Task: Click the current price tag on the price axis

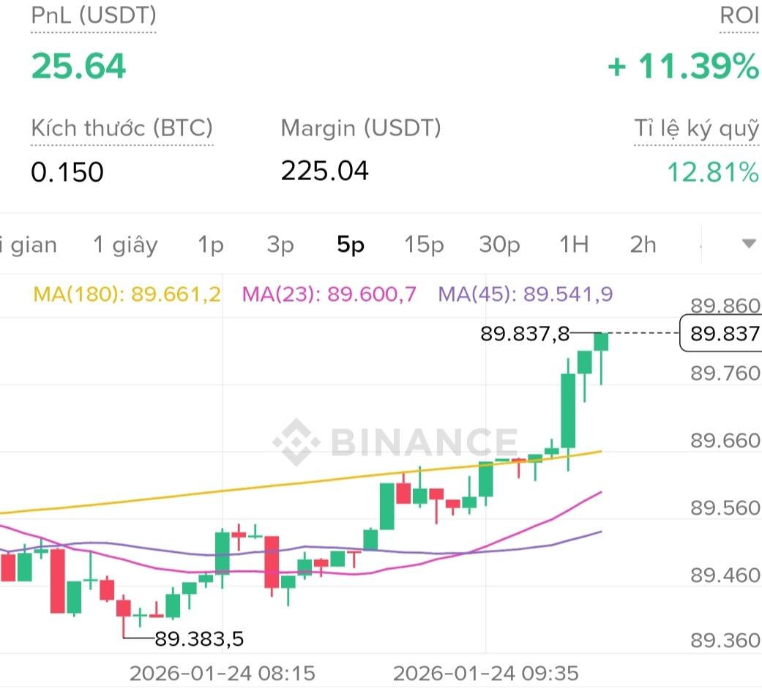Action: coord(721,334)
